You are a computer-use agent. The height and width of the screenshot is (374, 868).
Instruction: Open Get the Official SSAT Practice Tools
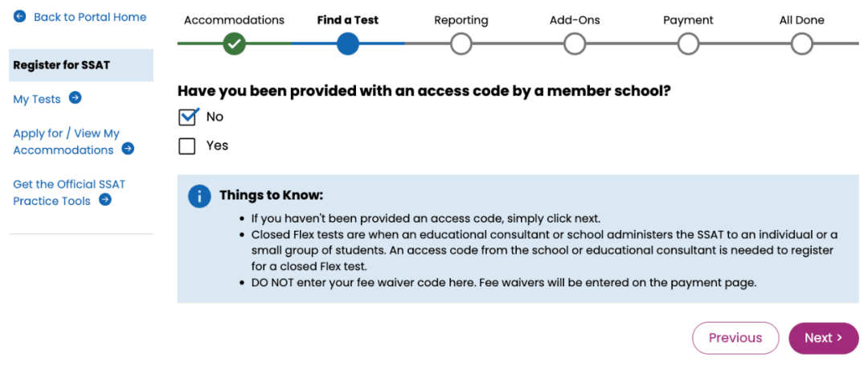(x=69, y=192)
